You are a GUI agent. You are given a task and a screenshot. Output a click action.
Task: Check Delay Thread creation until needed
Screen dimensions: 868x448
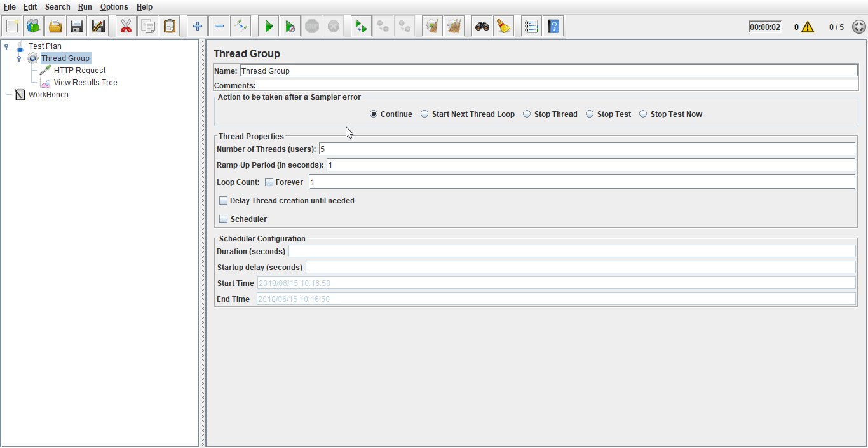[x=223, y=200]
